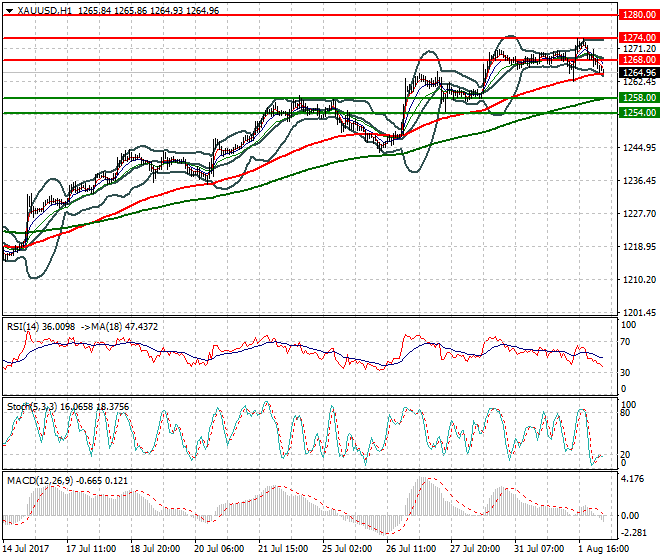The height and width of the screenshot is (560, 660).
Task: Click the 21 Jul 15:00 time label
Action: pyautogui.click(x=283, y=549)
